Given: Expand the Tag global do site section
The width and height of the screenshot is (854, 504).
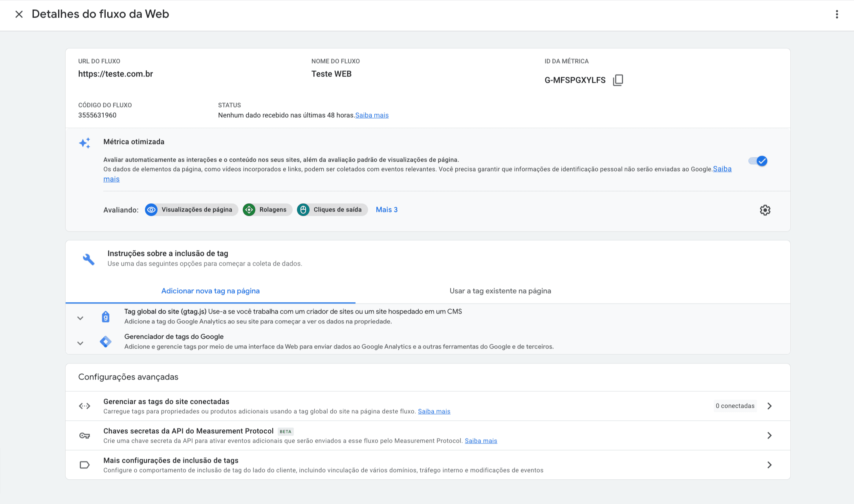Looking at the screenshot, I should pos(80,318).
